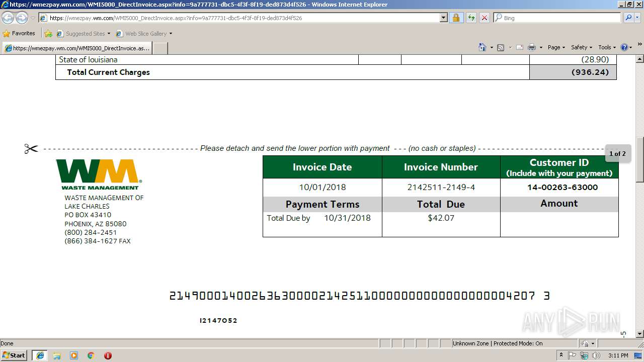Image resolution: width=644 pixels, height=362 pixels.
Task: Click the Total Current Charges amount (936.24)
Action: coord(590,72)
